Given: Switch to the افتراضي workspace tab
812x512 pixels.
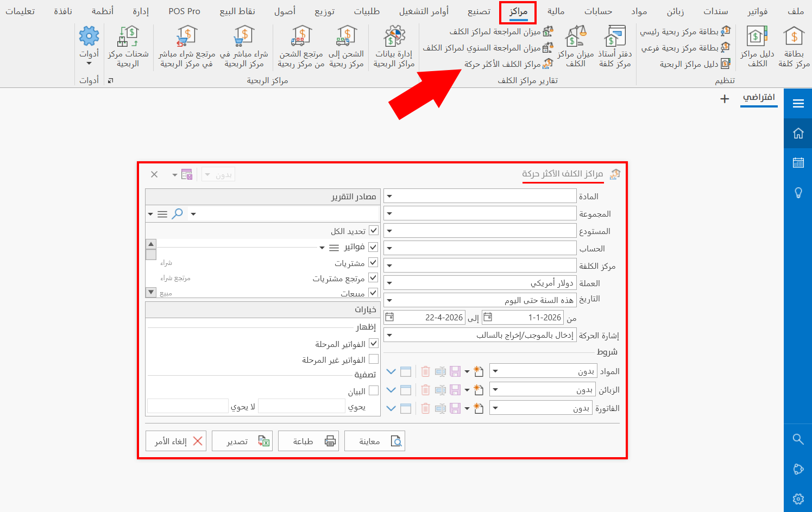Looking at the screenshot, I should (x=759, y=98).
